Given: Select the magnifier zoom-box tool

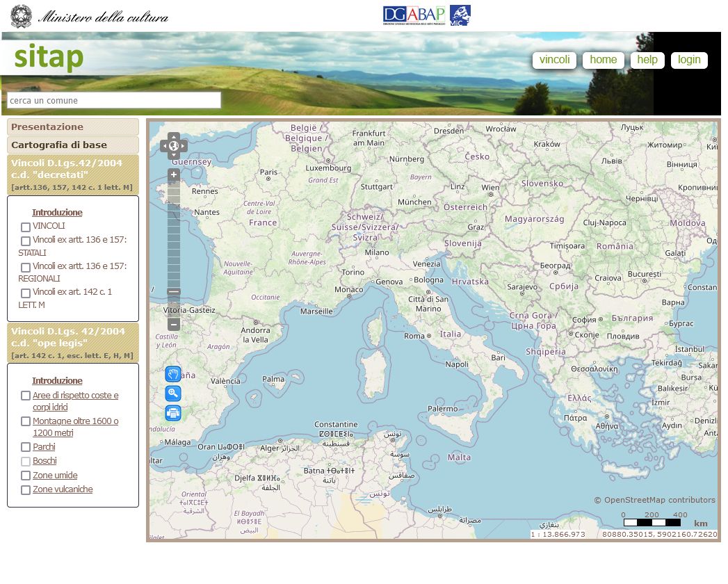Looking at the screenshot, I should pyautogui.click(x=173, y=394).
